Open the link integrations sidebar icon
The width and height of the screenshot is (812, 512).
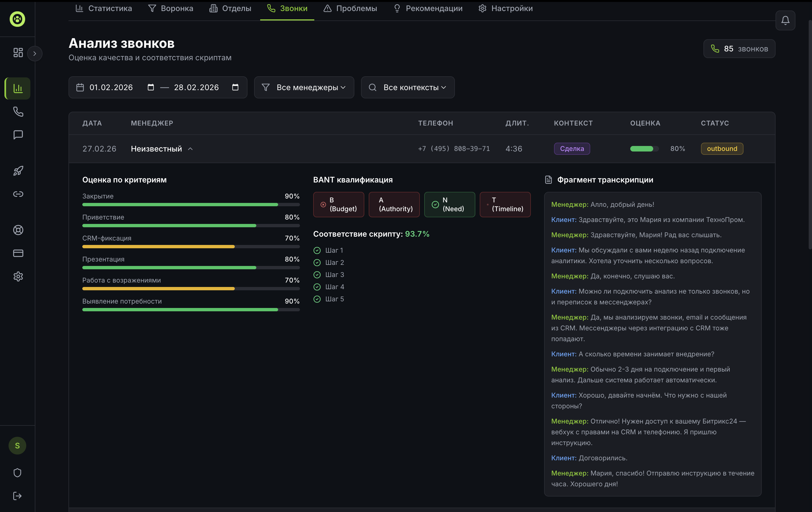pos(18,194)
